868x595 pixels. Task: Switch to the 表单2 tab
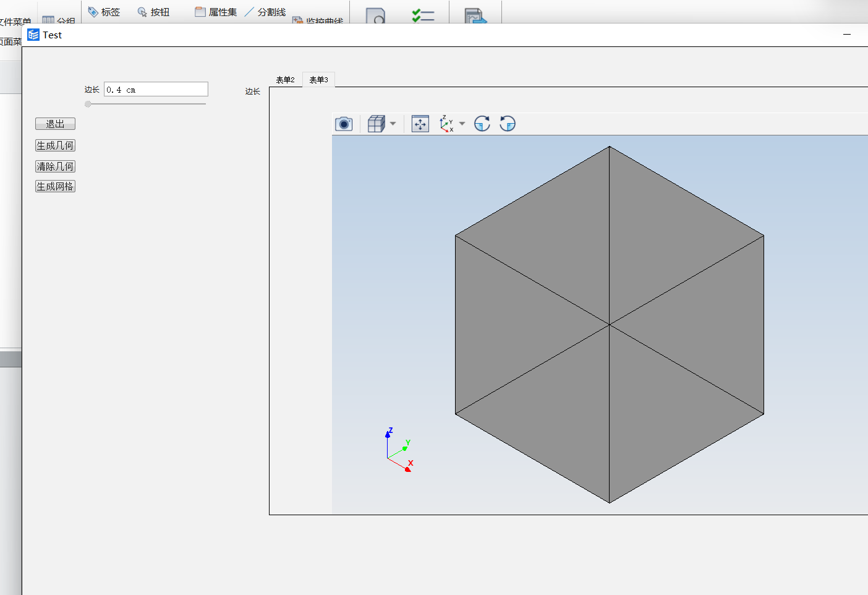(x=285, y=80)
